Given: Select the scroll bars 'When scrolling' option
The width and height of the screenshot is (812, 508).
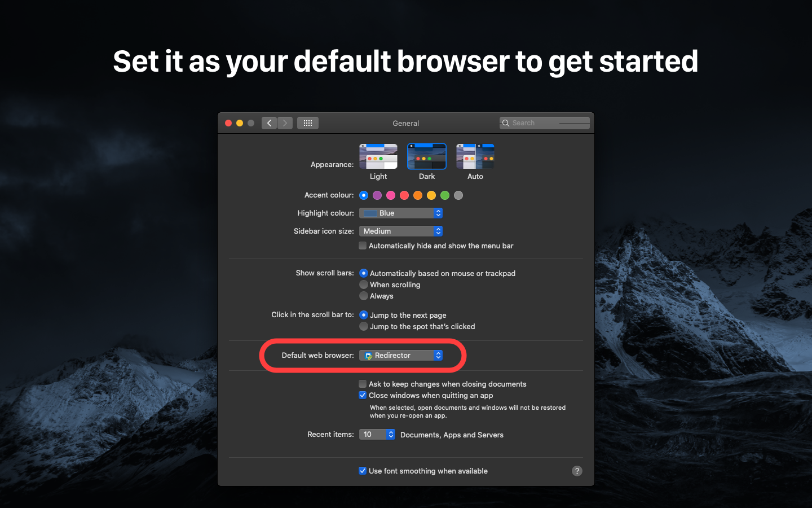Looking at the screenshot, I should 364,284.
